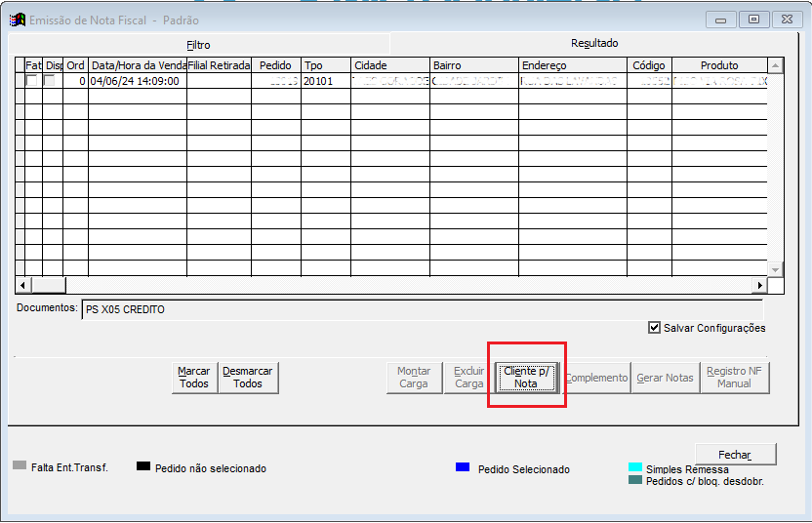Click the Emissão de Nota Fiscal window icon
812x523 pixels.
[x=18, y=20]
